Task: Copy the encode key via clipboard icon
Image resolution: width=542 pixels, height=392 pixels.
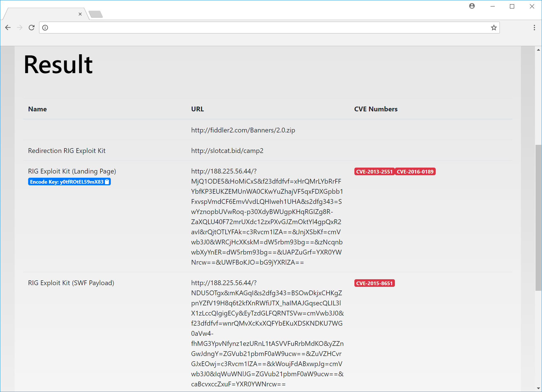Action: coord(107,182)
